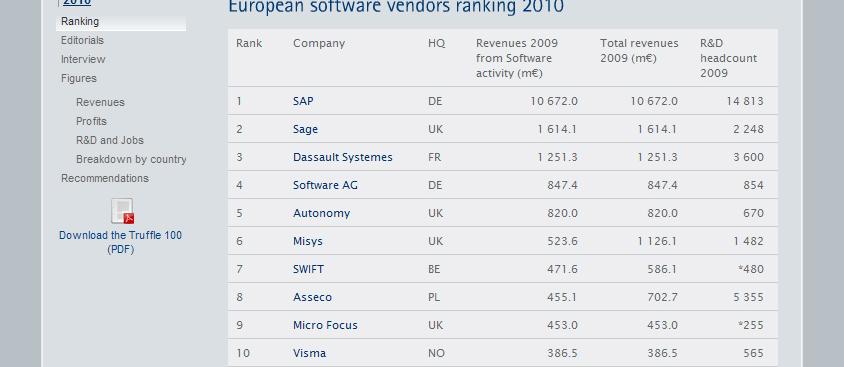The width and height of the screenshot is (844, 367).
Task: Open the Dassault Systemes link
Action: pos(343,157)
